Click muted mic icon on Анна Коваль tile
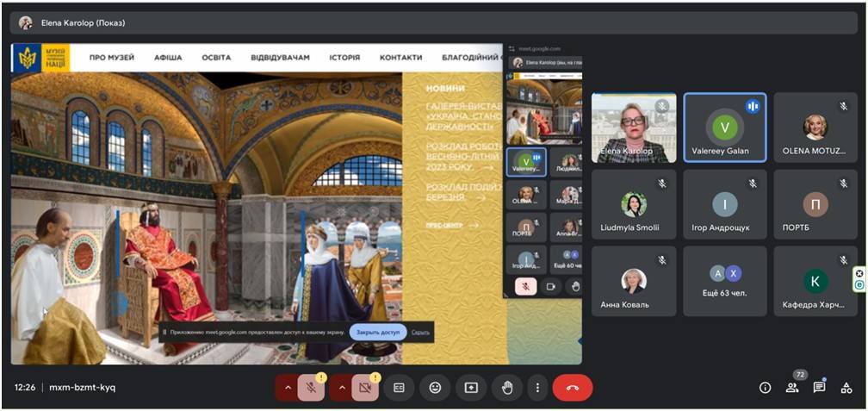 (x=661, y=260)
